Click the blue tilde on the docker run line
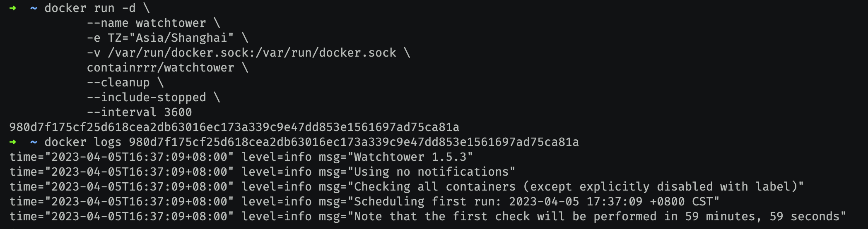Viewport: 868px width, 229px height. 34,8
